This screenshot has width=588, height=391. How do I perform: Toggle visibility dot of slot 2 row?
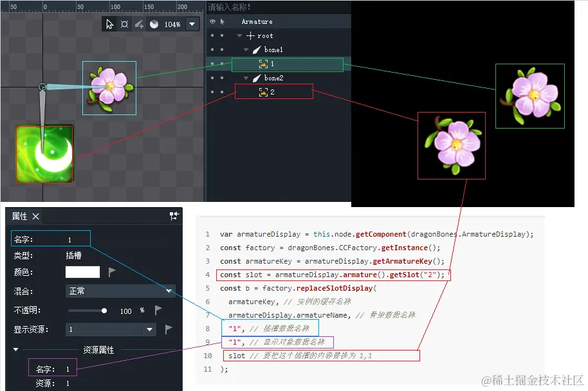(212, 92)
